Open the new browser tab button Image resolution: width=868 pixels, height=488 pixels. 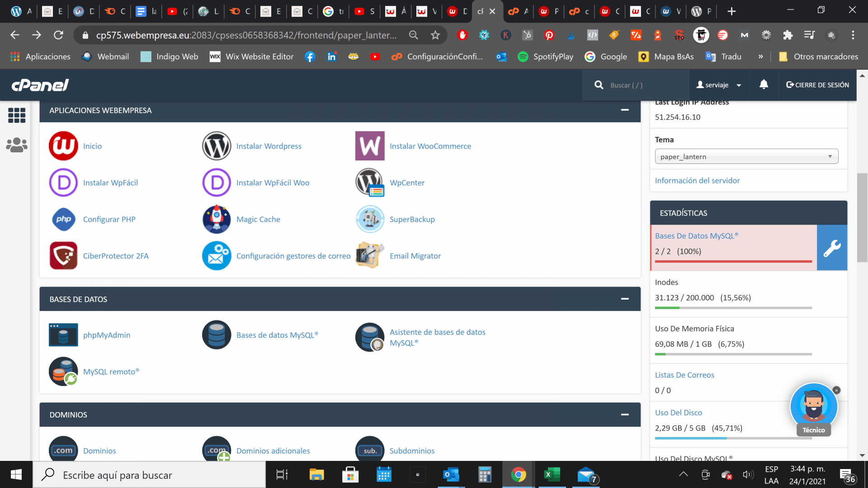point(731,11)
